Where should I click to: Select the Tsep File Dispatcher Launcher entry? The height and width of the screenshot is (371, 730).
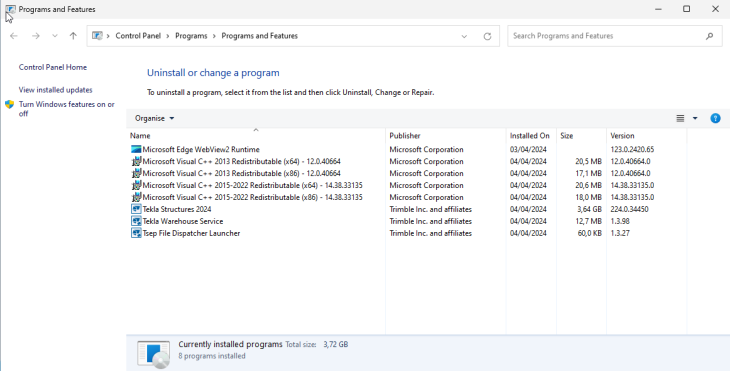pyautogui.click(x=406, y=233)
